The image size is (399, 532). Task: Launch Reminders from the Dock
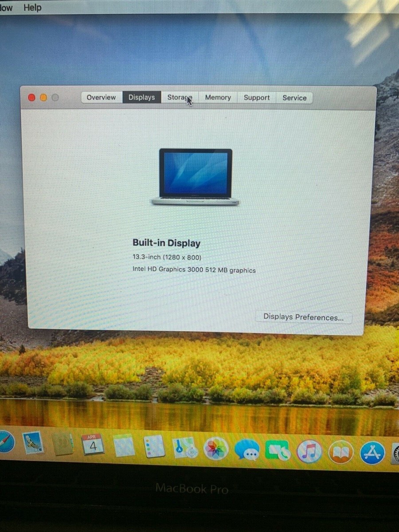coord(154,446)
